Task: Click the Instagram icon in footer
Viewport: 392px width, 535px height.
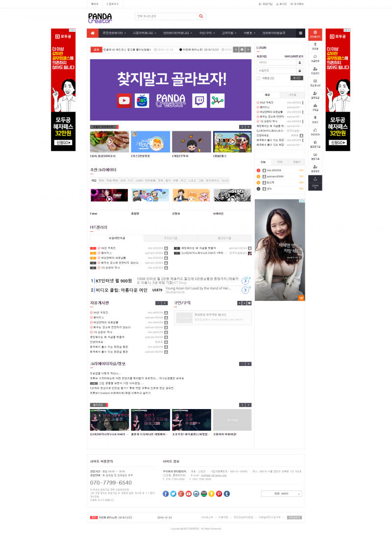Action: pos(196,494)
